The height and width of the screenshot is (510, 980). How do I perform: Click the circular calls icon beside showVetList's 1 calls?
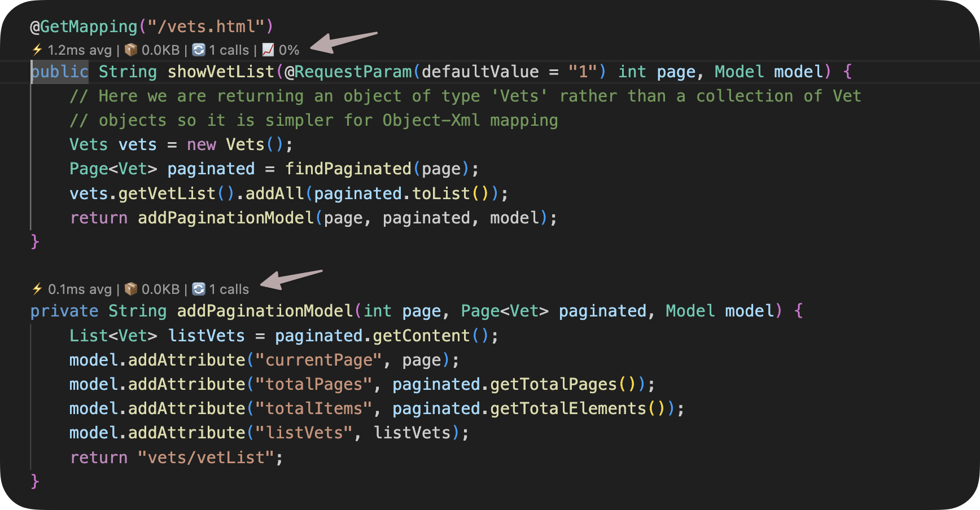198,50
